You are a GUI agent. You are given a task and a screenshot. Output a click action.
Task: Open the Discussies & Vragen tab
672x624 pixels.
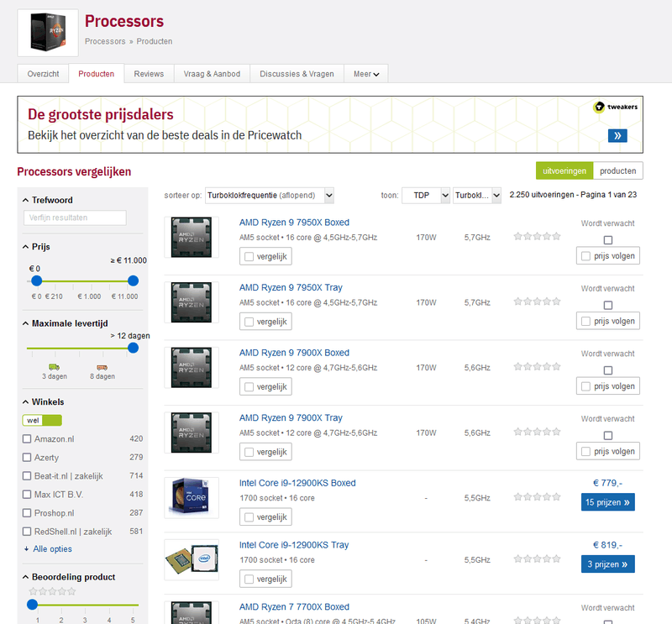[297, 74]
